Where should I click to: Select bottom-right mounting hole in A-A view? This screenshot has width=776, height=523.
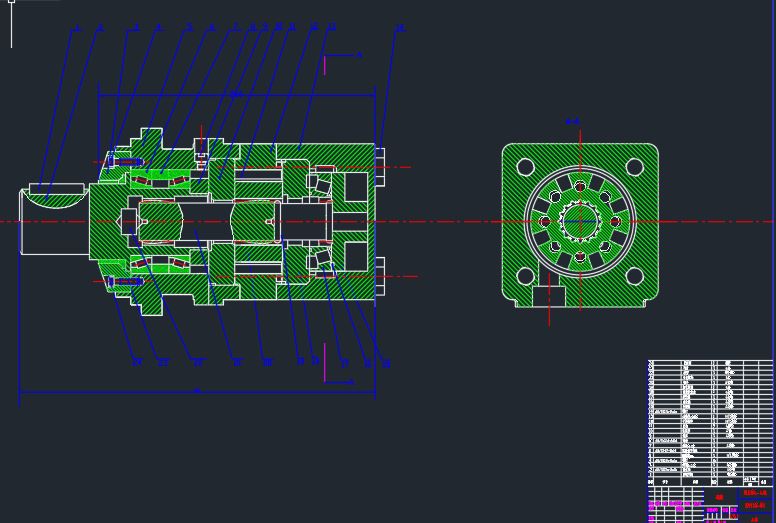click(634, 276)
